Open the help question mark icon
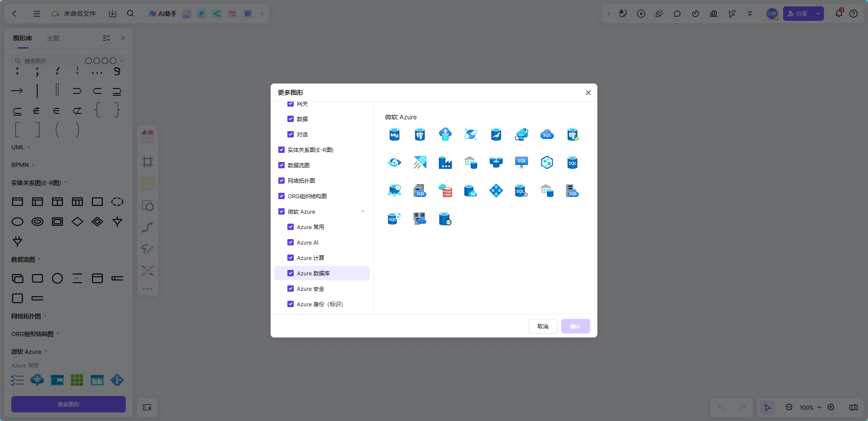The height and width of the screenshot is (421, 868). point(853,14)
